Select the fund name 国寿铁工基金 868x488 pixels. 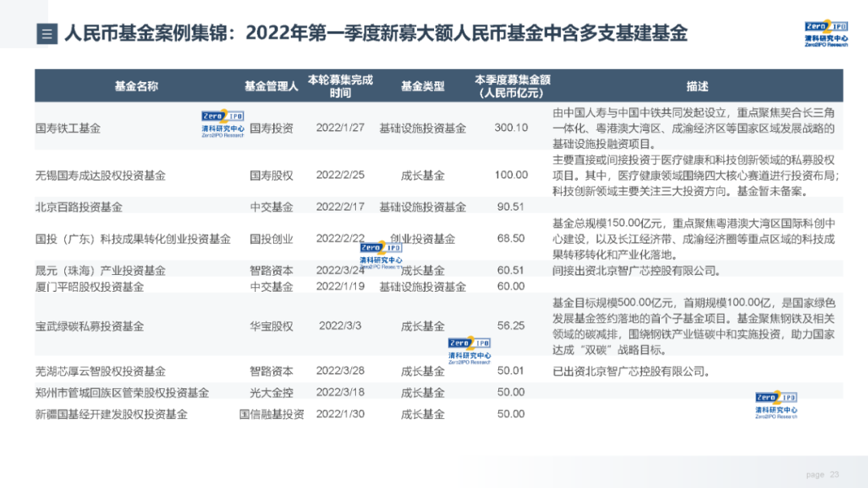pyautogui.click(x=68, y=129)
